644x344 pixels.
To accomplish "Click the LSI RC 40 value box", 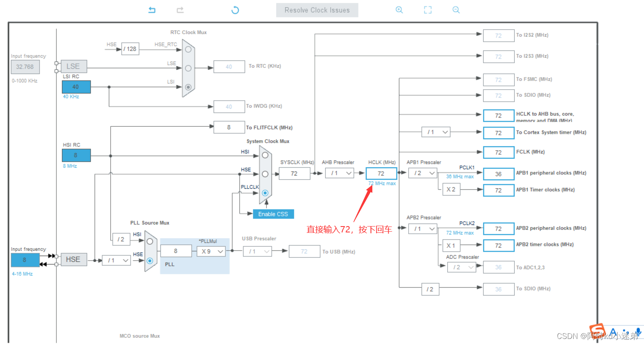I will point(76,87).
